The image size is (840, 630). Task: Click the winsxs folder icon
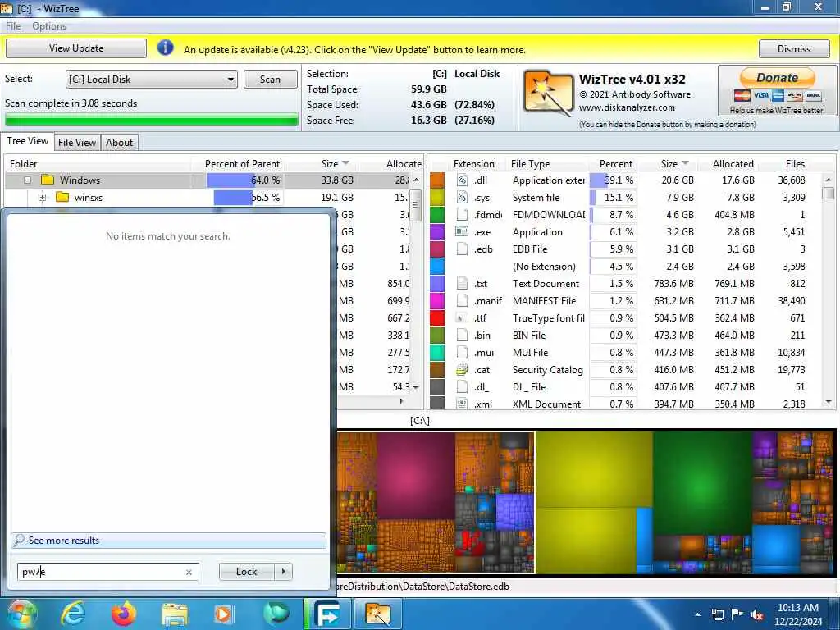tap(62, 197)
